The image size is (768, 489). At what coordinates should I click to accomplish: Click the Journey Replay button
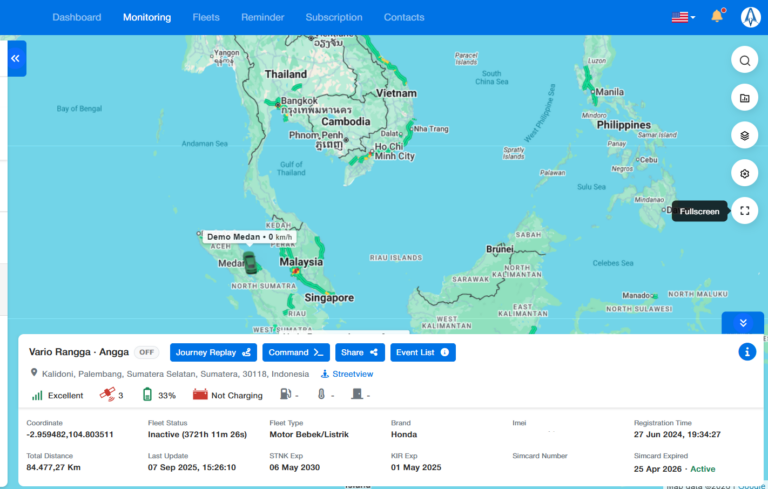tap(214, 352)
